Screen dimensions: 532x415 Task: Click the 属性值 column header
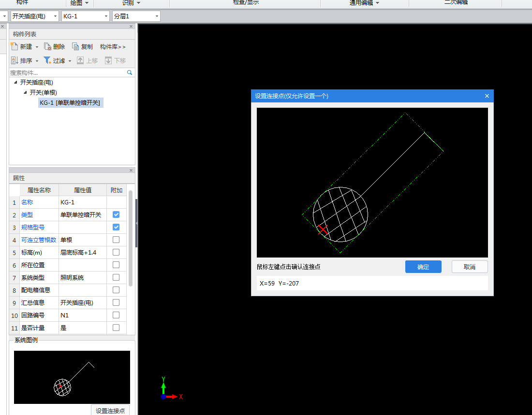82,190
